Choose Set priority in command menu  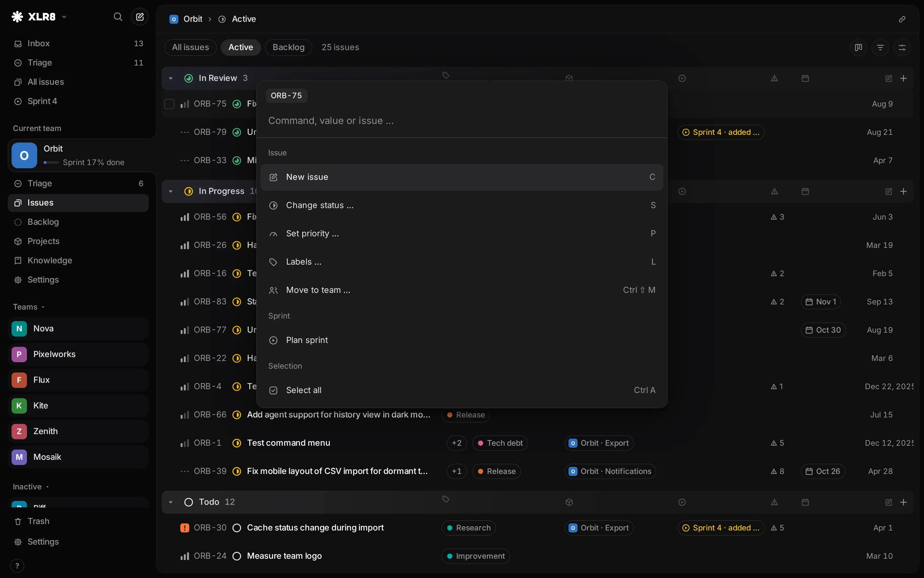click(x=462, y=233)
